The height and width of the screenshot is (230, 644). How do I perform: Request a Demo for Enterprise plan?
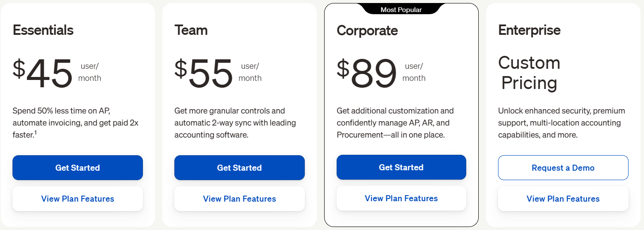coord(563,168)
